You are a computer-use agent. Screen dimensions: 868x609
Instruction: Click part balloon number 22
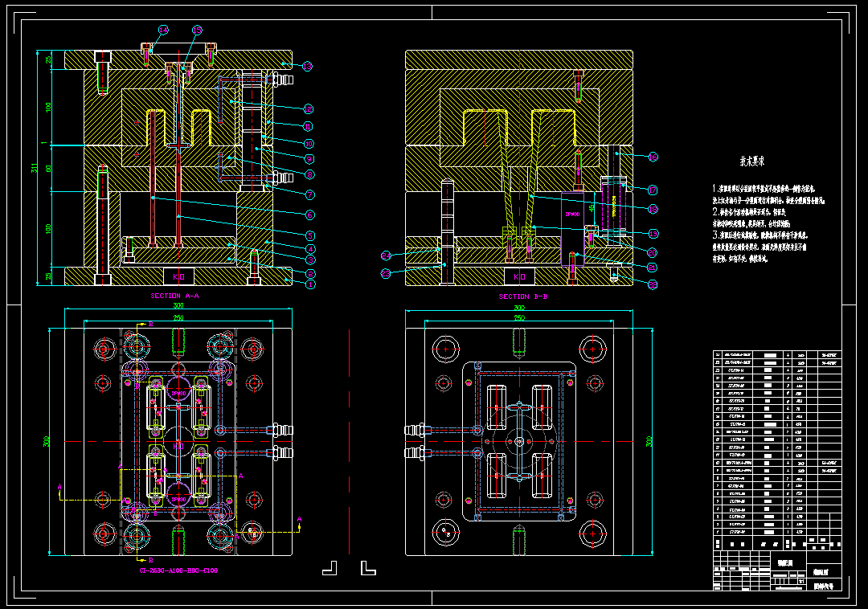pyautogui.click(x=653, y=285)
